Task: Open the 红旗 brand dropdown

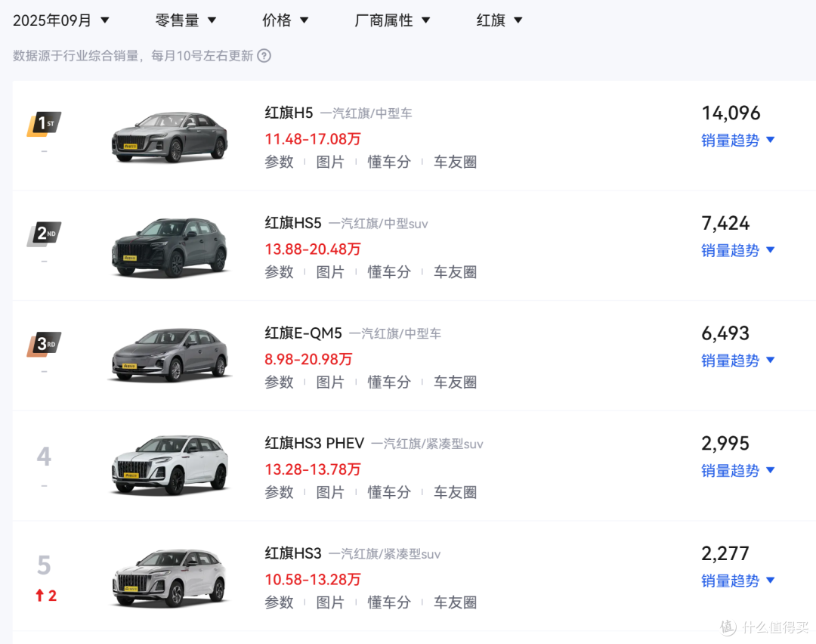Action: [x=499, y=20]
